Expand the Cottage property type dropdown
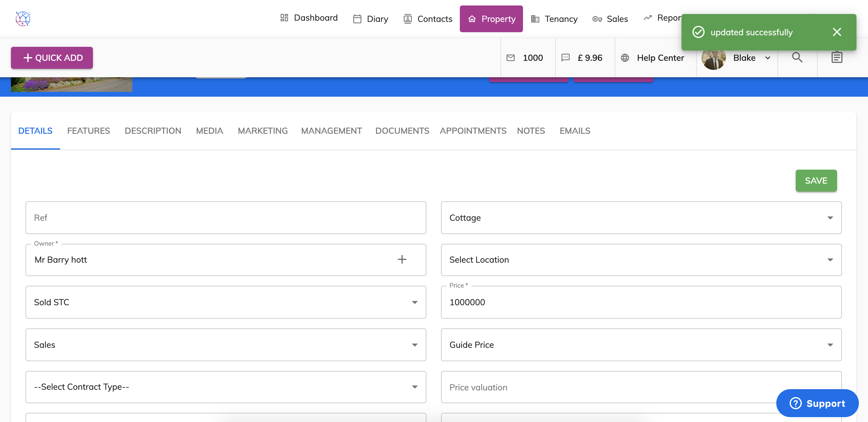Screen dimensions: 868x422 tap(641, 218)
